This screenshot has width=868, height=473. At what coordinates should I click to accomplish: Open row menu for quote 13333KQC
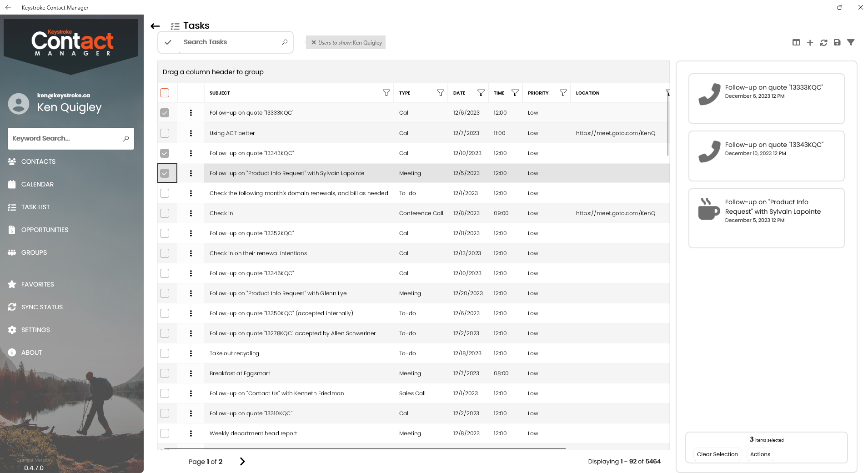pyautogui.click(x=191, y=113)
